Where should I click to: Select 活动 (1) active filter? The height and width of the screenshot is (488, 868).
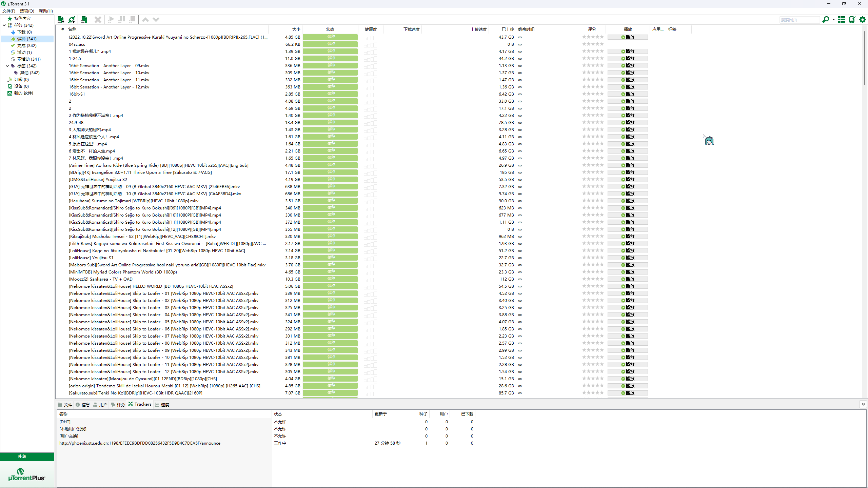point(24,53)
